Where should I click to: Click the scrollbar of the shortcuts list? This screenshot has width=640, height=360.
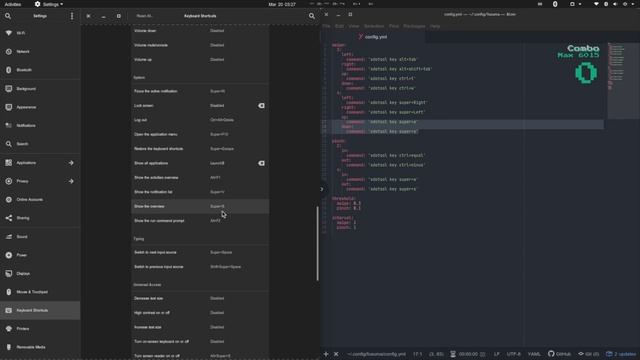[318, 244]
